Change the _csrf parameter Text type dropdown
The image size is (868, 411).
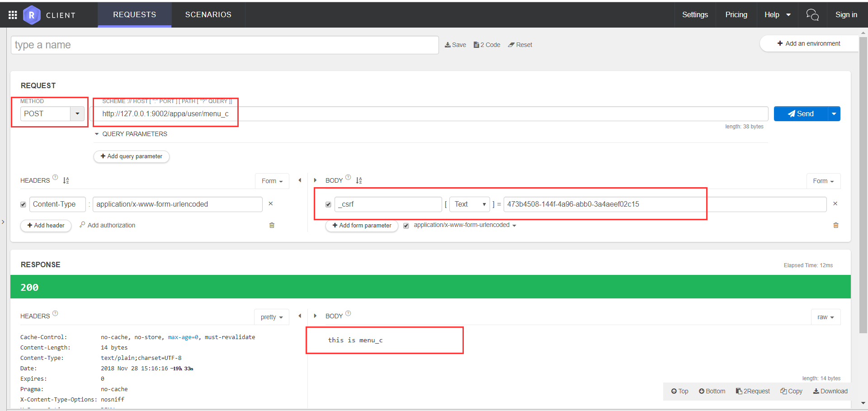(x=469, y=204)
